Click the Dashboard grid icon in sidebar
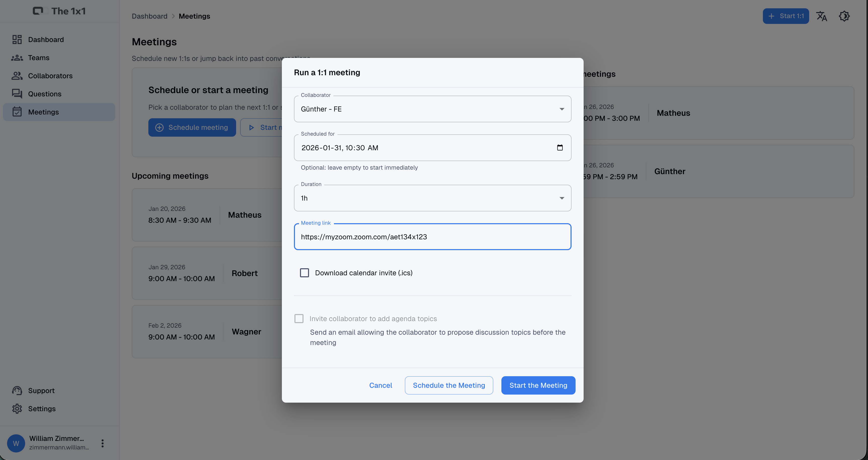 click(17, 40)
